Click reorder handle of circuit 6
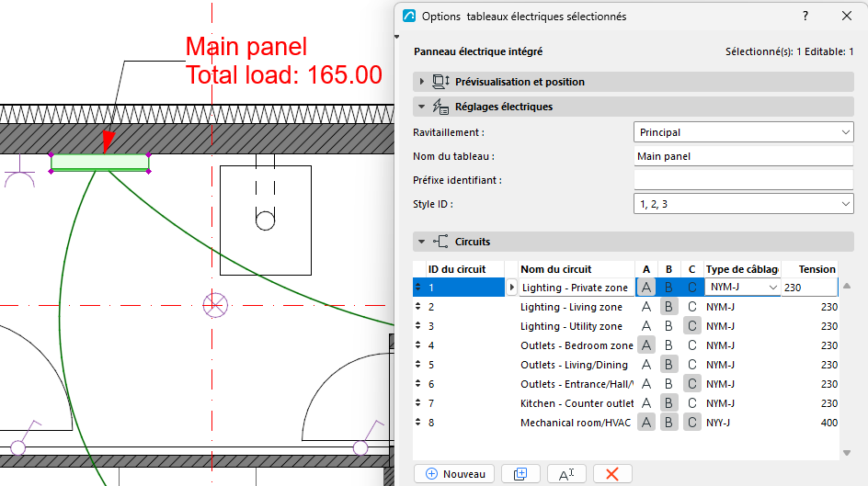 tap(418, 384)
